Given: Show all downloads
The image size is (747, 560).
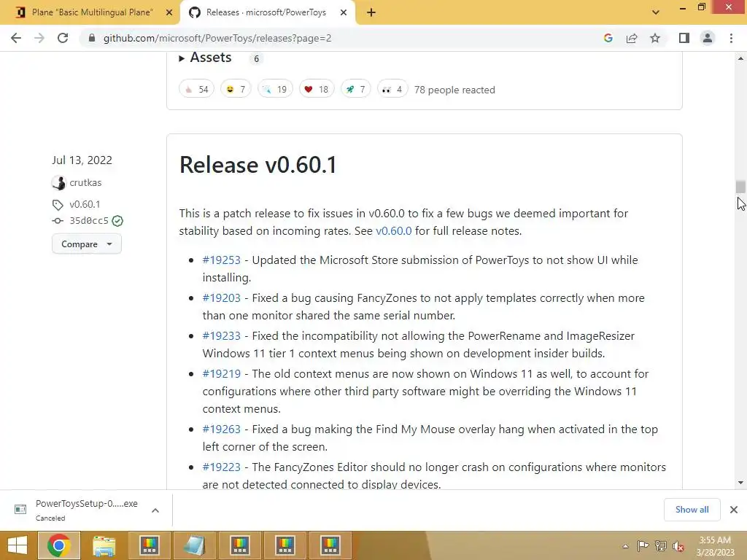Looking at the screenshot, I should coord(692,510).
